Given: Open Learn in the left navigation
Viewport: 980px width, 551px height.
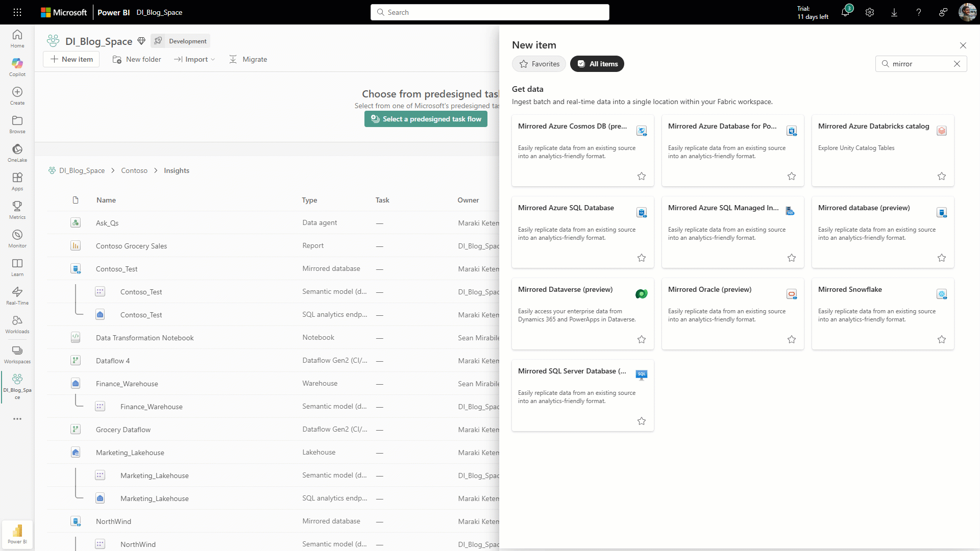Looking at the screenshot, I should click(17, 267).
